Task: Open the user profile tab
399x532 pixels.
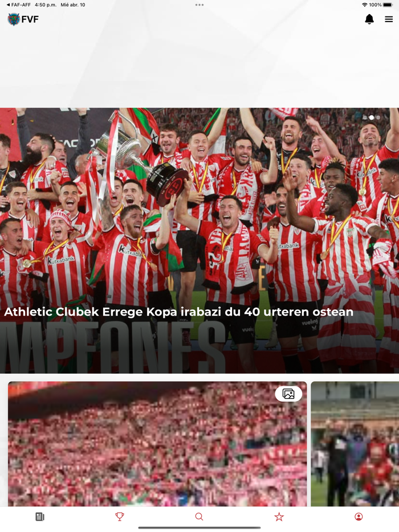Action: [359, 517]
